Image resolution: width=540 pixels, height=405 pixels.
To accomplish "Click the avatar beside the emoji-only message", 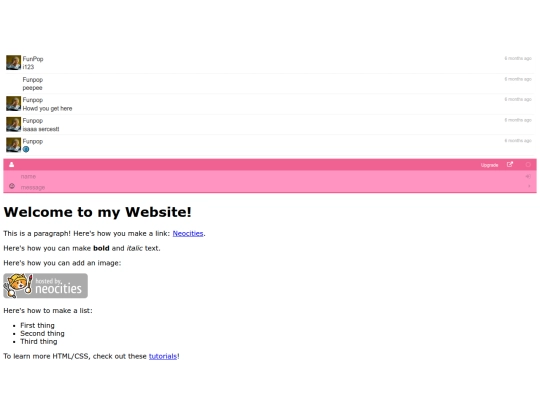I will click(13, 145).
